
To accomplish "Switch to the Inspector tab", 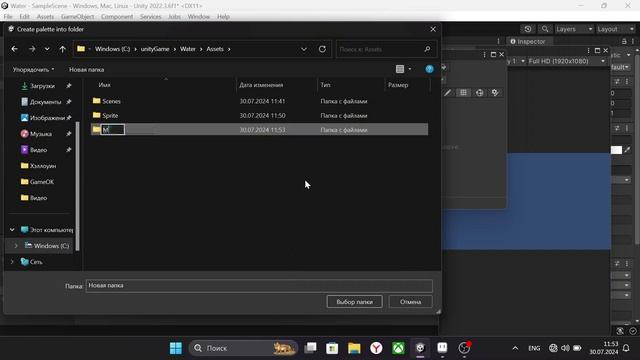I will pos(528,41).
